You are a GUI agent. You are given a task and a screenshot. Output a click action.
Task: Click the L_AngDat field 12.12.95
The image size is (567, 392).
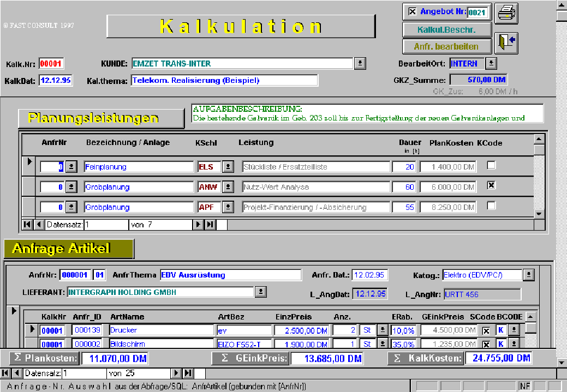370,294
